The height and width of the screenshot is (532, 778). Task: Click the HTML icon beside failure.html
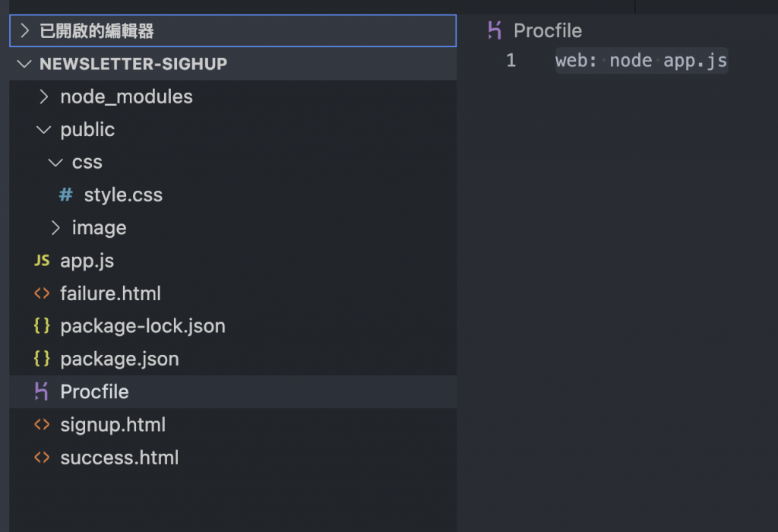coord(42,293)
